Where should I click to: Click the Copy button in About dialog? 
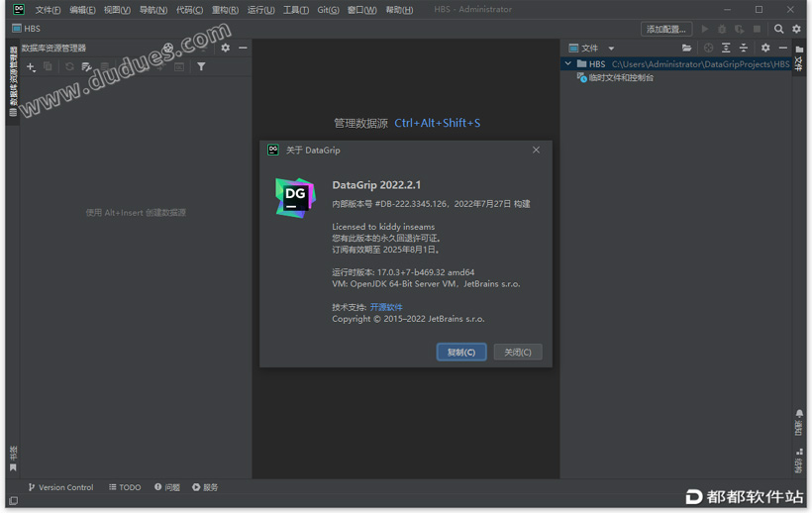click(461, 352)
